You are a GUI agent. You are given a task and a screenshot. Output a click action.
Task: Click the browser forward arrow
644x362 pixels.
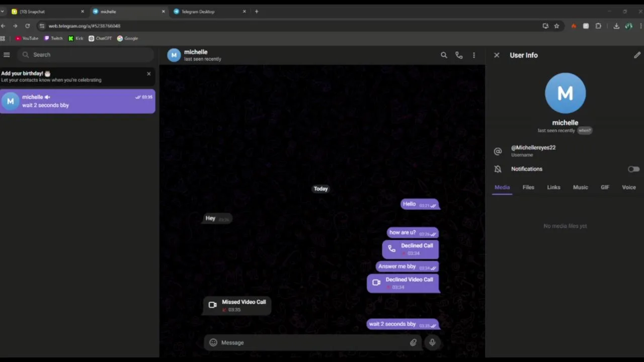[x=15, y=26]
